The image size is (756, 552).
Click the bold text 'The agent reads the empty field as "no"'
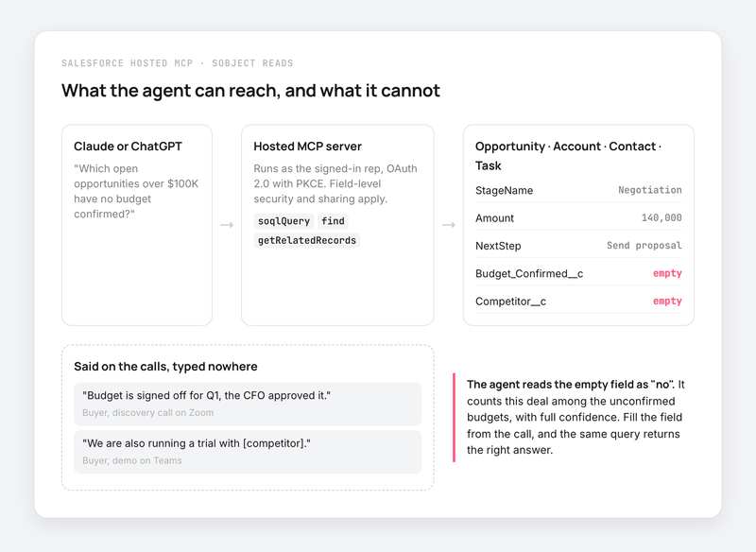point(571,385)
